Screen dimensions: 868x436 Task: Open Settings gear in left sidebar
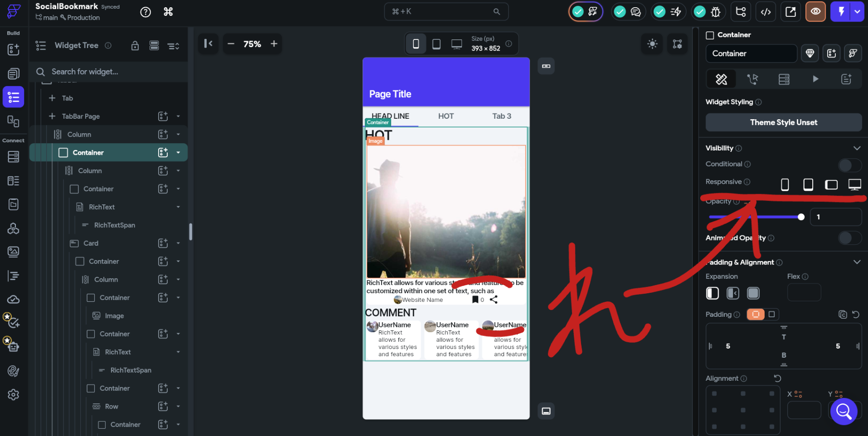click(x=13, y=395)
